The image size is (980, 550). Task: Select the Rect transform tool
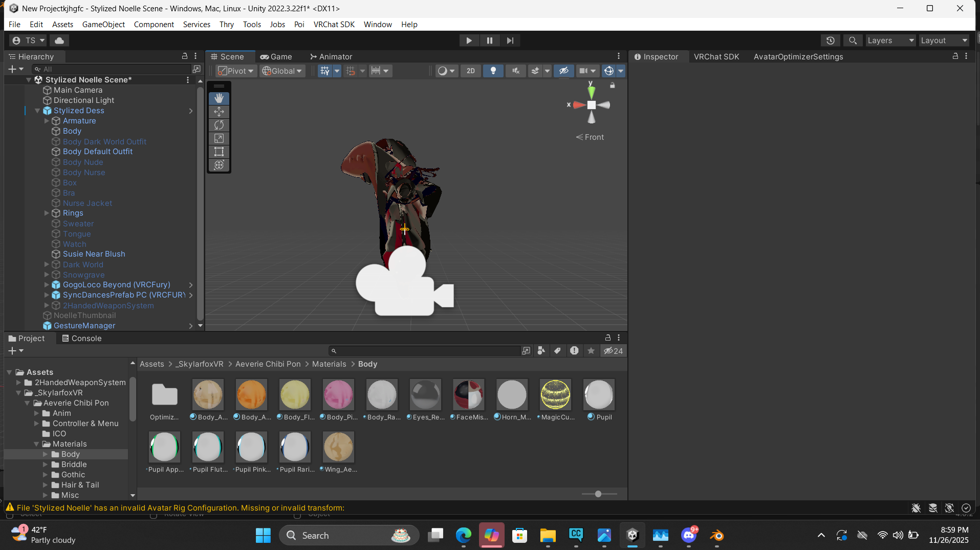tap(219, 152)
